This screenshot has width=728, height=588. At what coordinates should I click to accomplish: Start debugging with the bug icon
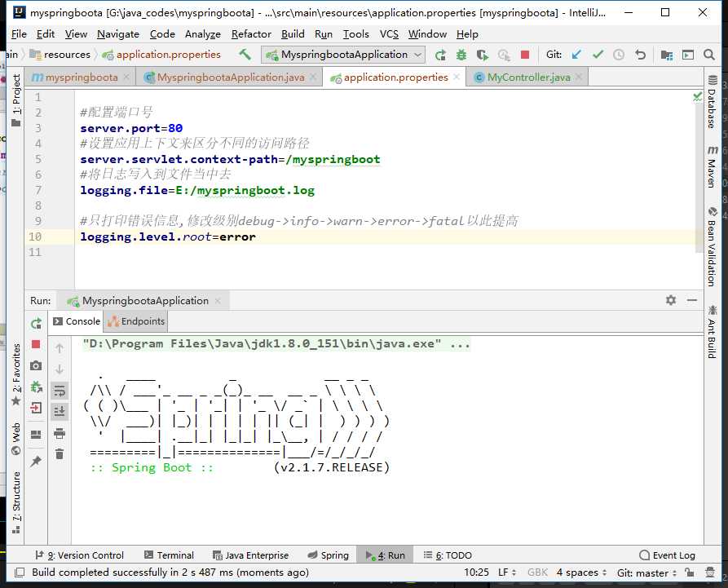point(461,55)
